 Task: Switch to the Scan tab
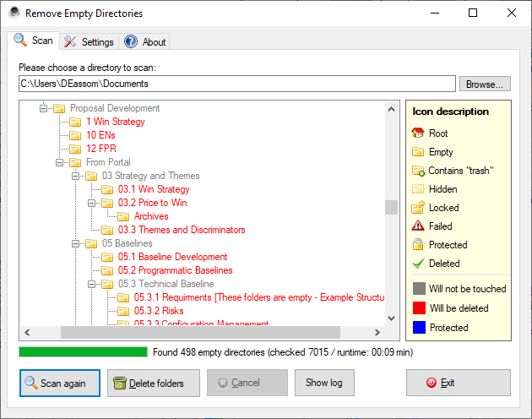click(x=33, y=41)
